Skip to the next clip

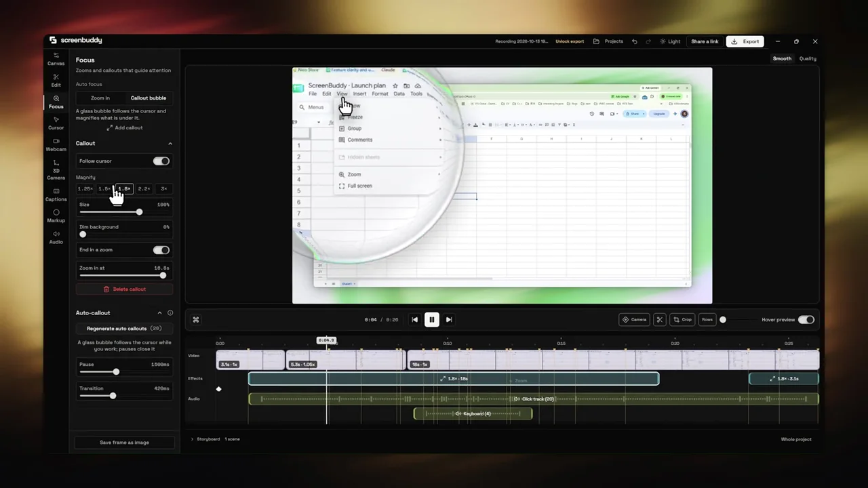[x=449, y=320]
